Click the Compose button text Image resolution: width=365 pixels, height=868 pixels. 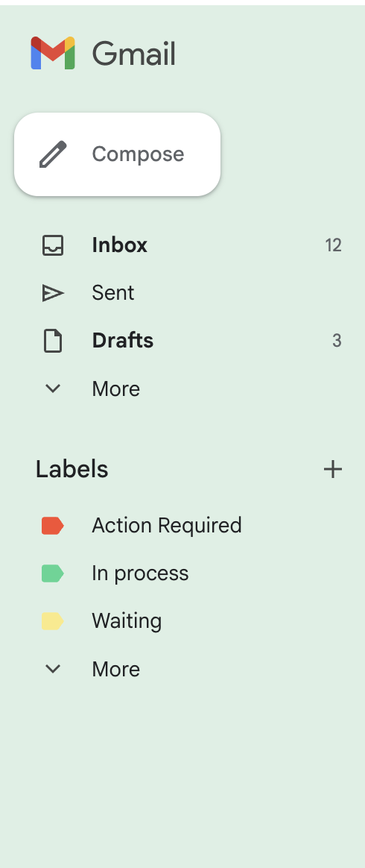pos(138,154)
